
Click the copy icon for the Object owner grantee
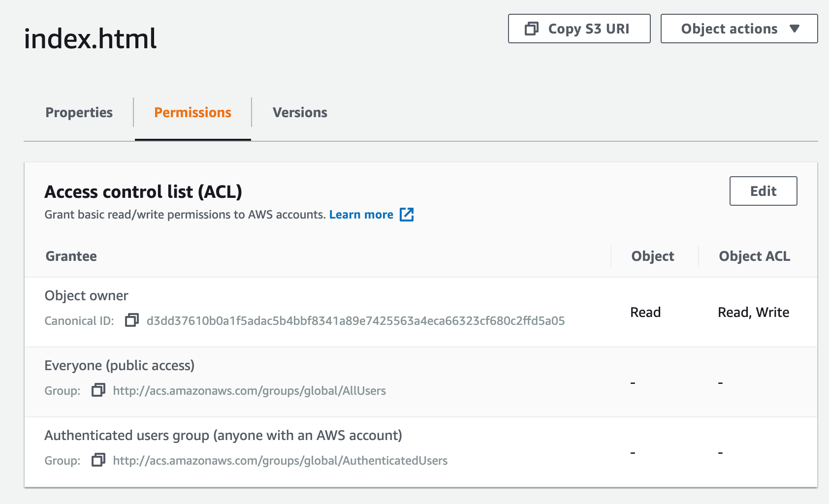click(x=131, y=321)
